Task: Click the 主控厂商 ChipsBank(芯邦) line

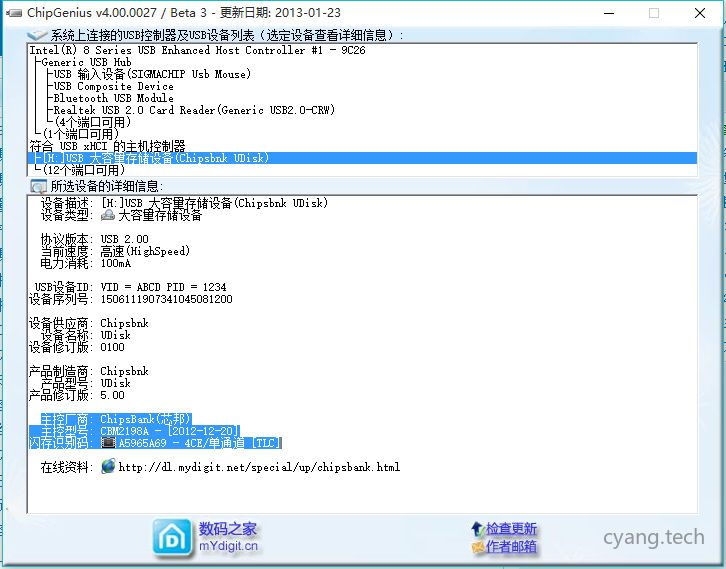Action: [116, 419]
